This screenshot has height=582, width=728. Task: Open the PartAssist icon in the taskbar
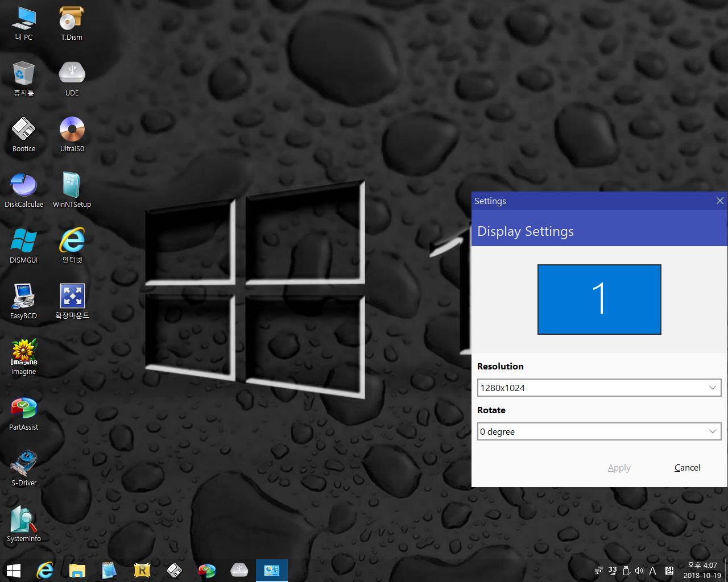click(x=206, y=570)
